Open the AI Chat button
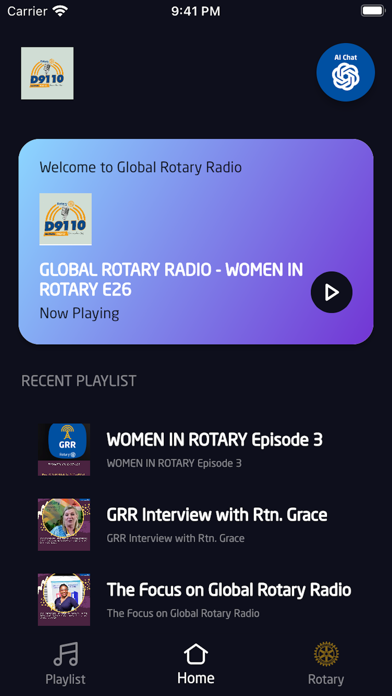The image size is (392, 696). pyautogui.click(x=345, y=72)
